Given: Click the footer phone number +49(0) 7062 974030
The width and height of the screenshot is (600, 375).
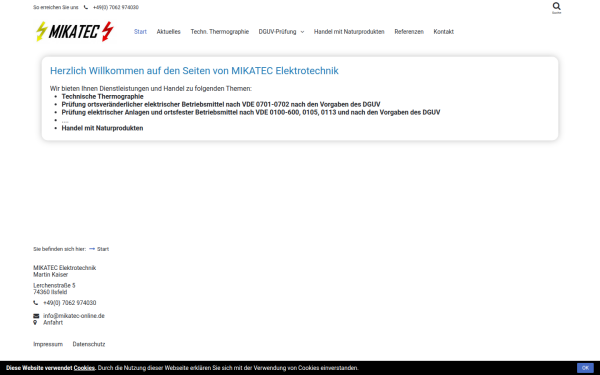Looking at the screenshot, I should click(70, 303).
